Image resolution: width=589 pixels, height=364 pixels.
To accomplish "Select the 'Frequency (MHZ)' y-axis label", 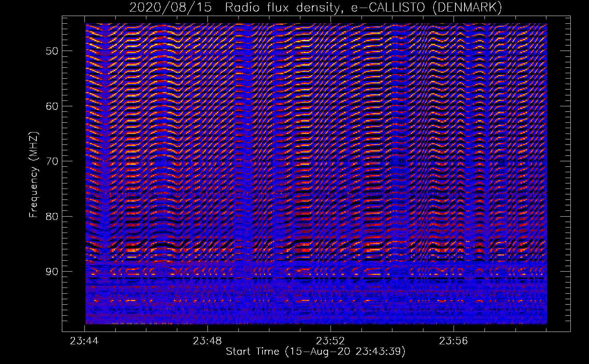I will pos(33,175).
